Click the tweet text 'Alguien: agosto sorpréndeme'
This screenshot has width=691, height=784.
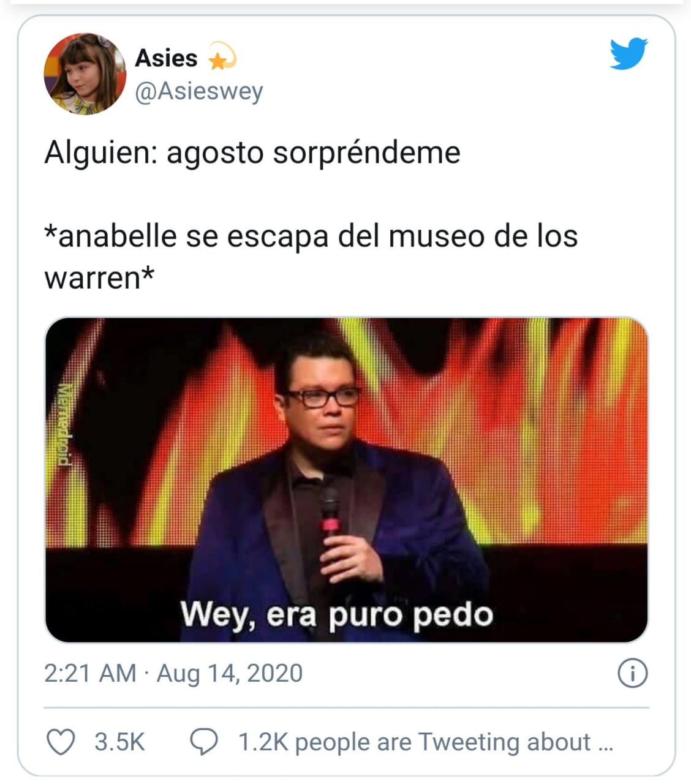[252, 153]
